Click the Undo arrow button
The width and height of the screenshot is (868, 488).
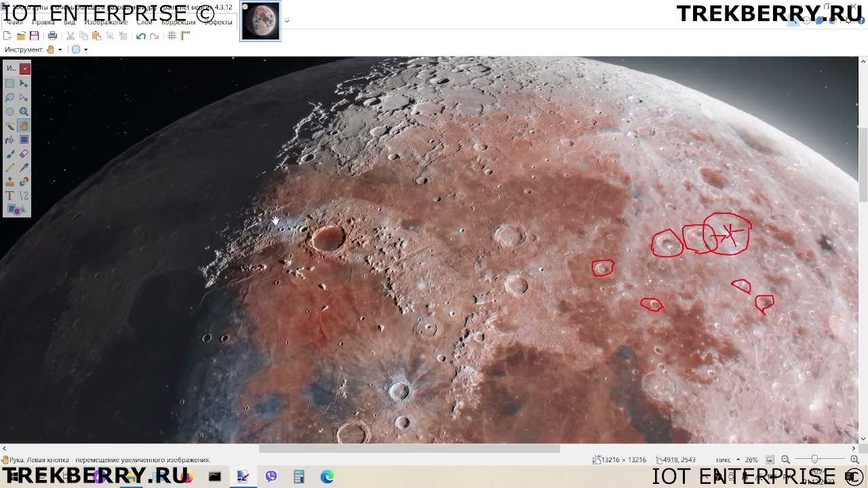(x=140, y=36)
